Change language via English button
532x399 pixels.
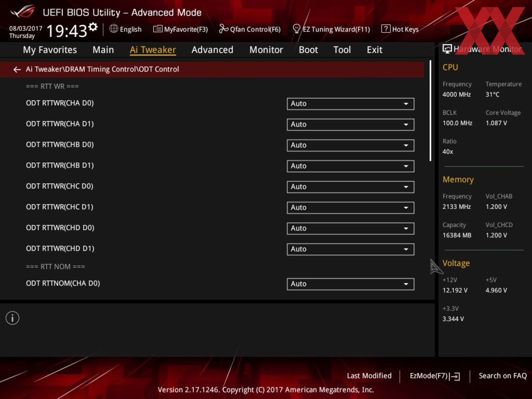pyautogui.click(x=126, y=29)
